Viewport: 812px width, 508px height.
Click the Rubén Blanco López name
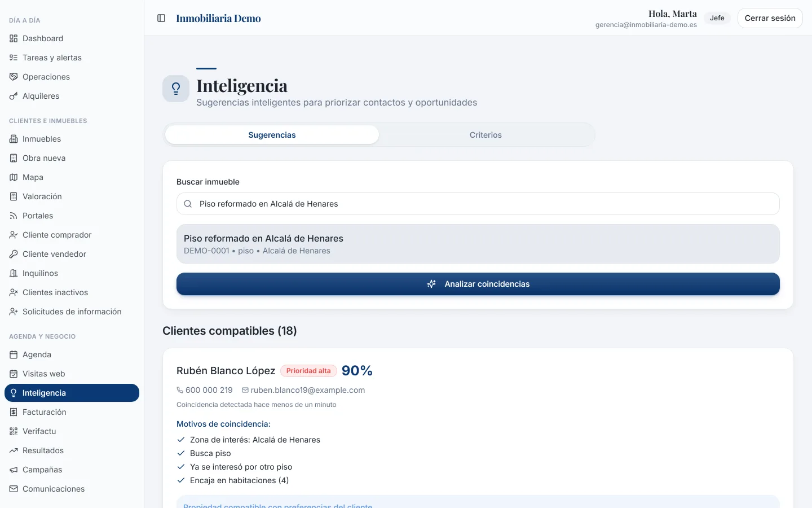click(226, 371)
